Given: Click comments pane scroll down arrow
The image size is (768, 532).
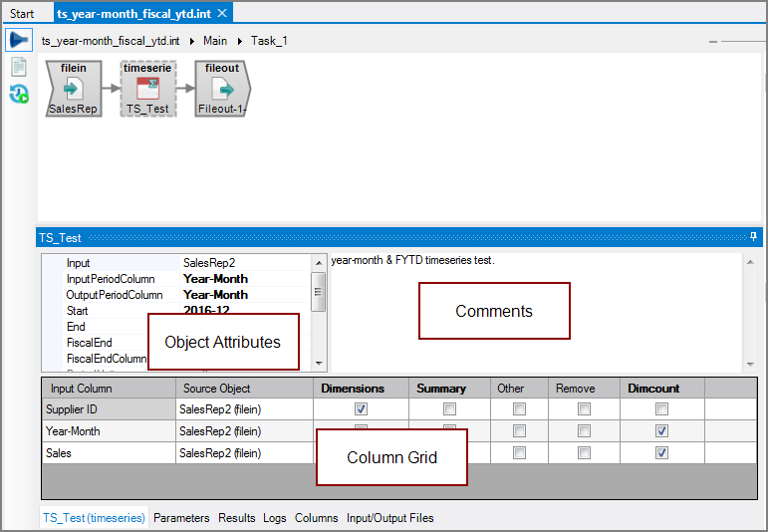Looking at the screenshot, I should [x=750, y=364].
